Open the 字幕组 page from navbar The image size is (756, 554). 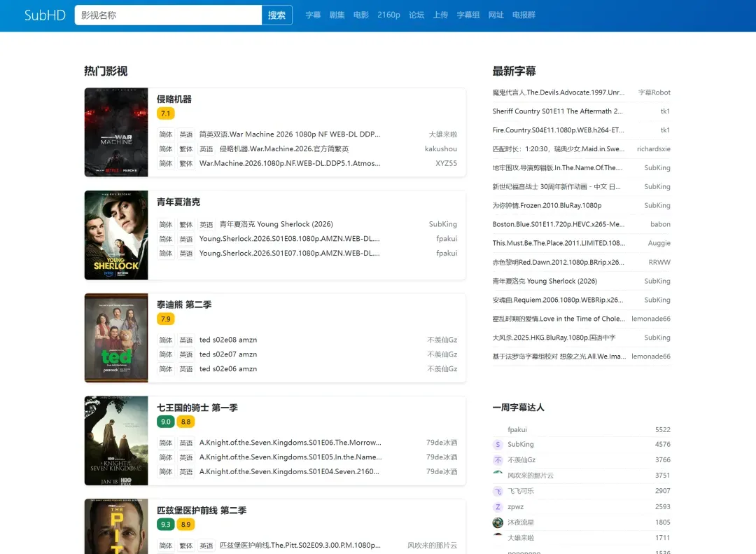(x=468, y=15)
